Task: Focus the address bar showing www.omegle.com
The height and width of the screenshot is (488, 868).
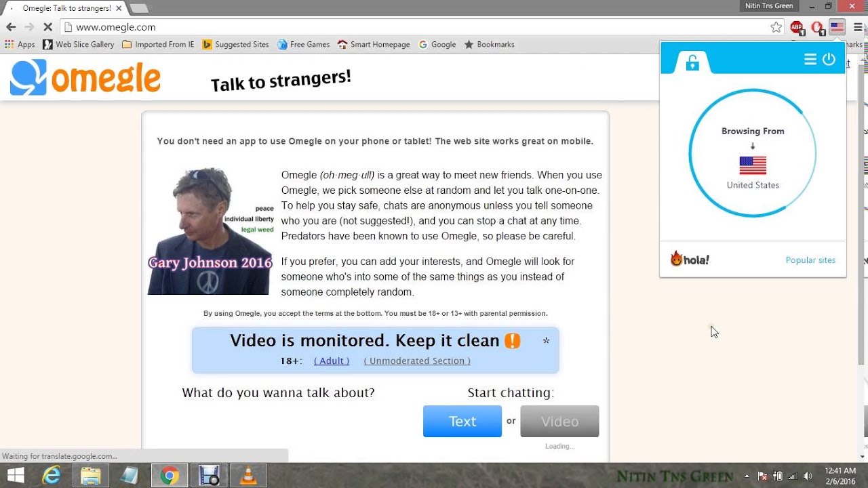Action: 420,27
